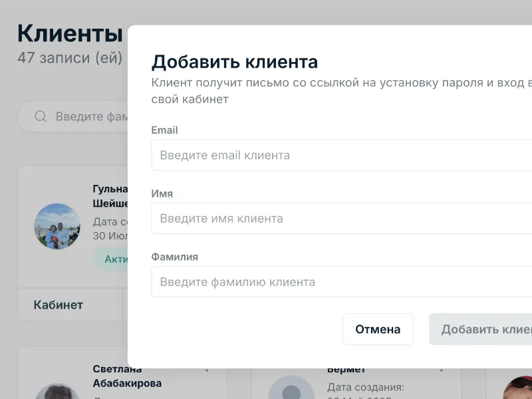This screenshot has height=399, width=532.
Task: Click the Имя field label
Action: [162, 194]
